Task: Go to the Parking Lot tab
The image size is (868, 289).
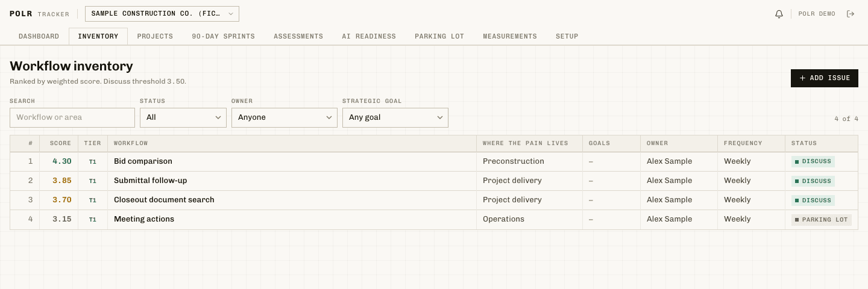Action: tap(439, 36)
